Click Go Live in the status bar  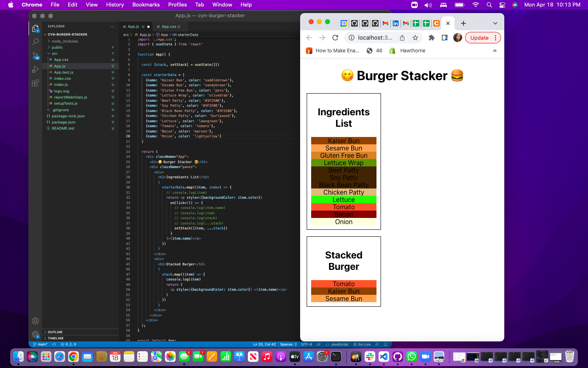[x=362, y=344]
